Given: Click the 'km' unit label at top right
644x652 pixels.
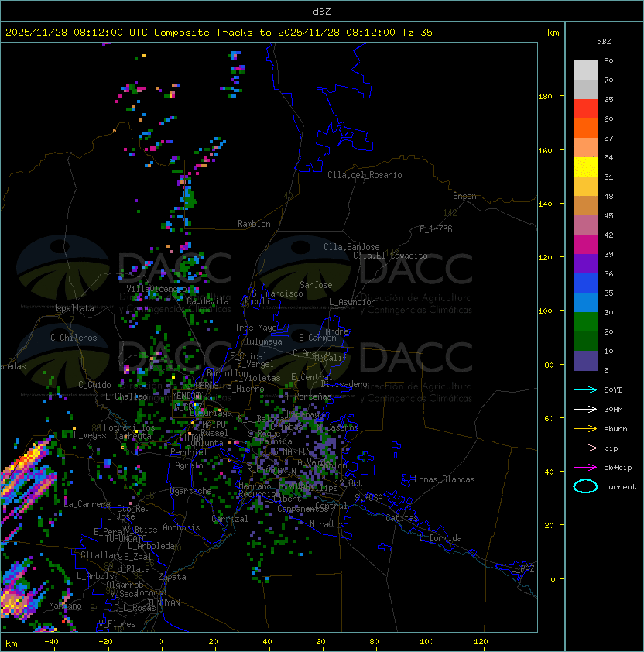Looking at the screenshot, I should [x=553, y=33].
